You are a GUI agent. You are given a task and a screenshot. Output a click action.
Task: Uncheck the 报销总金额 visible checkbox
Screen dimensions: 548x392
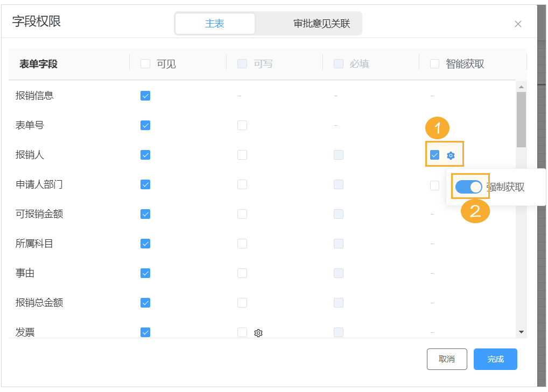145,302
